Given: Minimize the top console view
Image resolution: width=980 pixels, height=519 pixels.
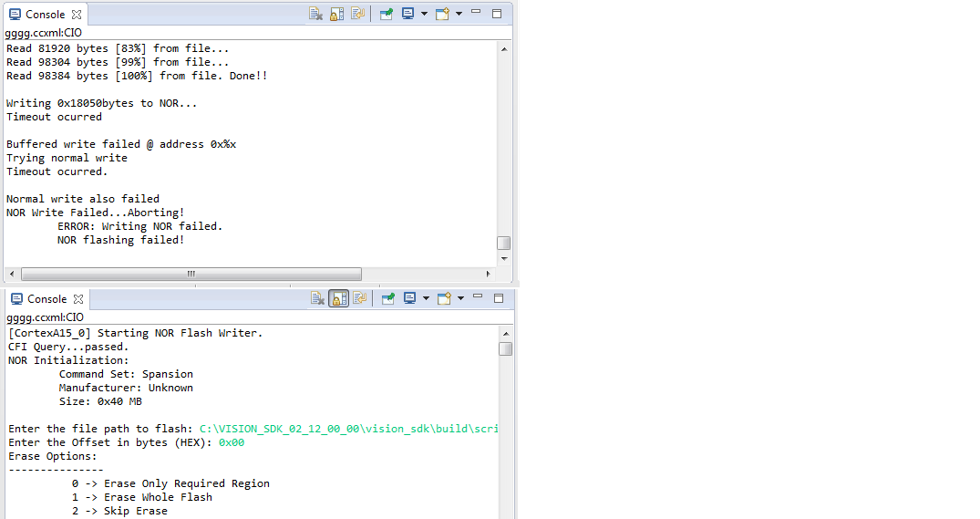Looking at the screenshot, I should (476, 12).
